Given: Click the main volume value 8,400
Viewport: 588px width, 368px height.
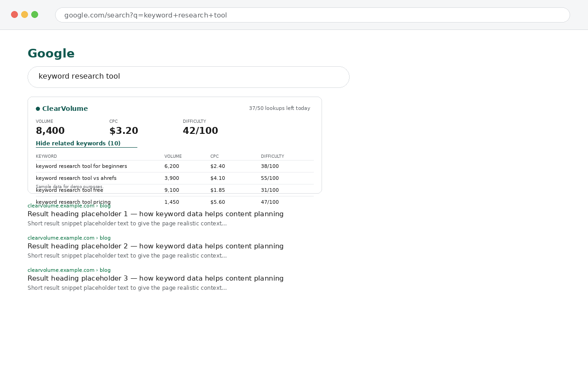Looking at the screenshot, I should 50,131.
